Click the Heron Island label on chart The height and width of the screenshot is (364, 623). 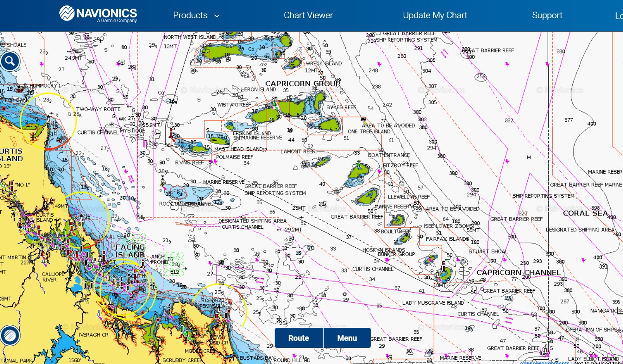(x=258, y=90)
